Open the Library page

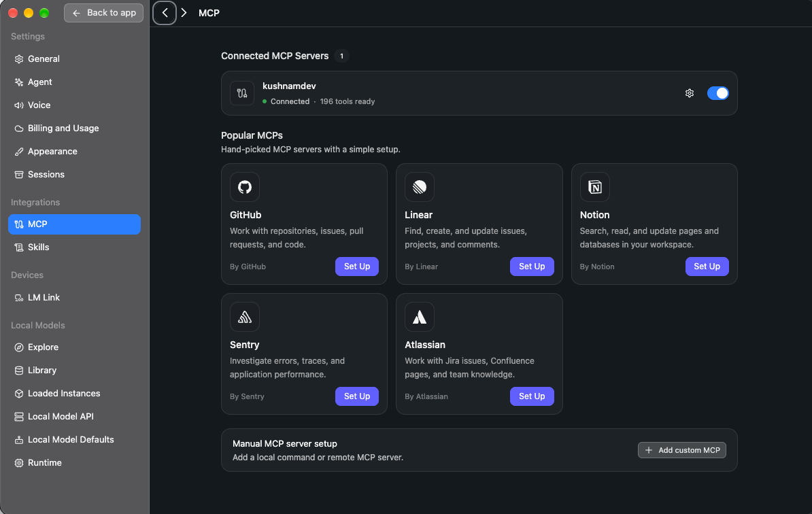pos(75,371)
